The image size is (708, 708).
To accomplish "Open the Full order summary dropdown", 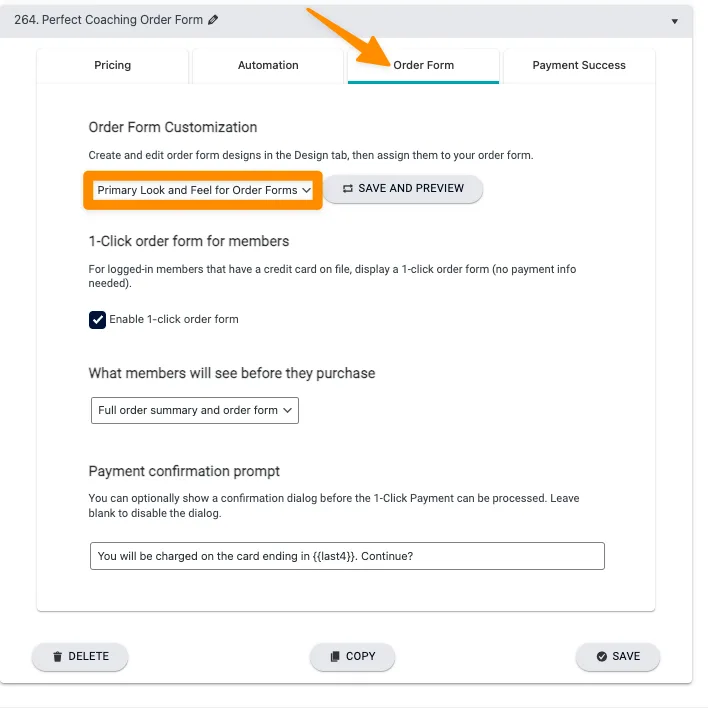I will point(194,410).
